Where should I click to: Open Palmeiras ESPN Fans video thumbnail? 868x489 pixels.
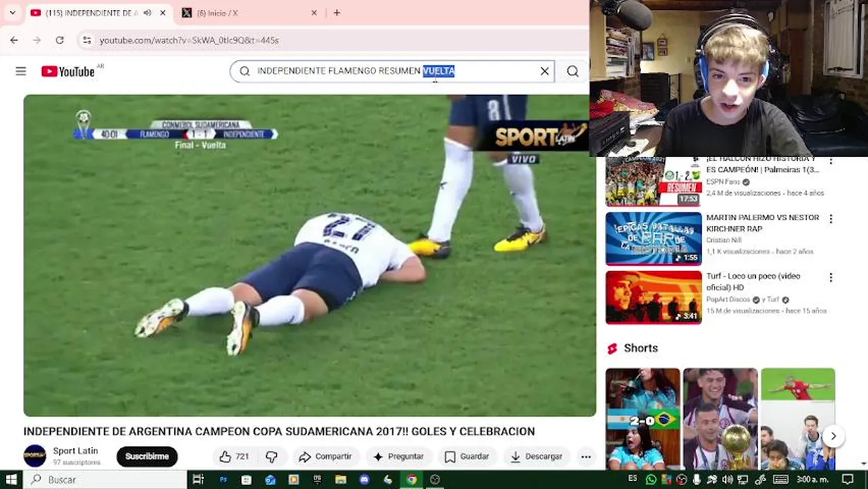click(653, 181)
